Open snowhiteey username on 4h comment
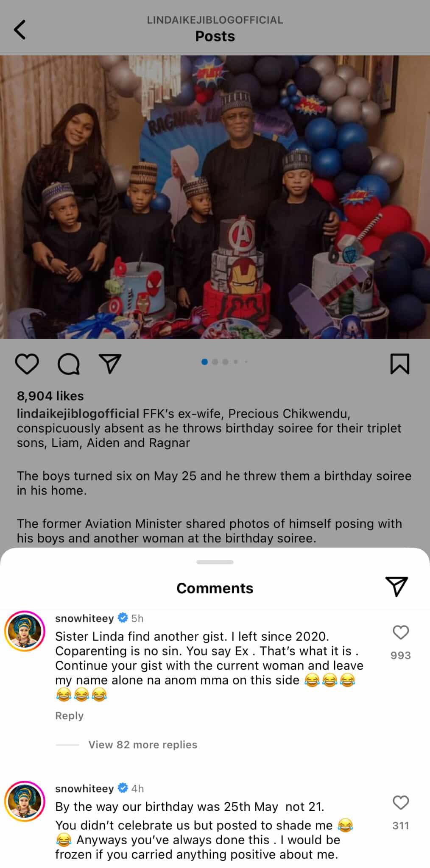 84,789
